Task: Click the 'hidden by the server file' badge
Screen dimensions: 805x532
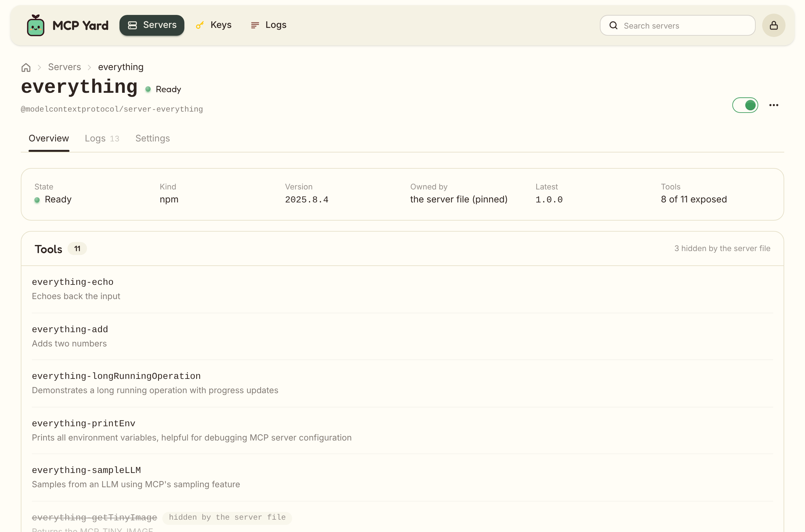Action: [x=227, y=518]
